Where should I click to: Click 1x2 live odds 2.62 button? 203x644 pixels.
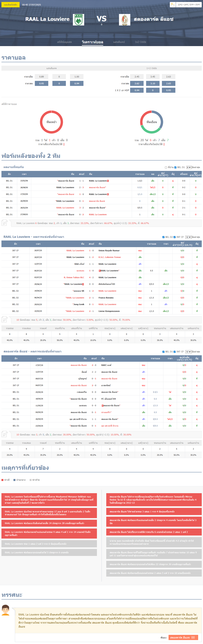[x=137, y=84]
